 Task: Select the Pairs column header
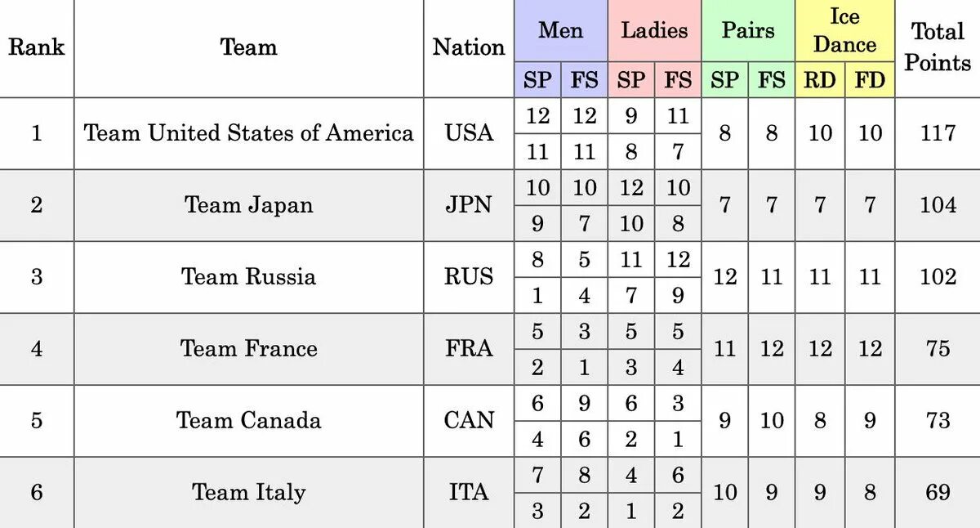click(x=748, y=31)
